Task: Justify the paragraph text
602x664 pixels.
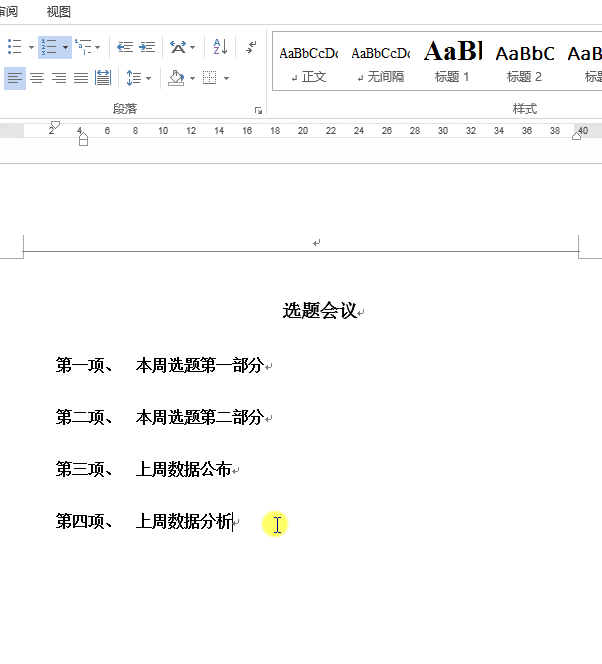Action: [81, 78]
